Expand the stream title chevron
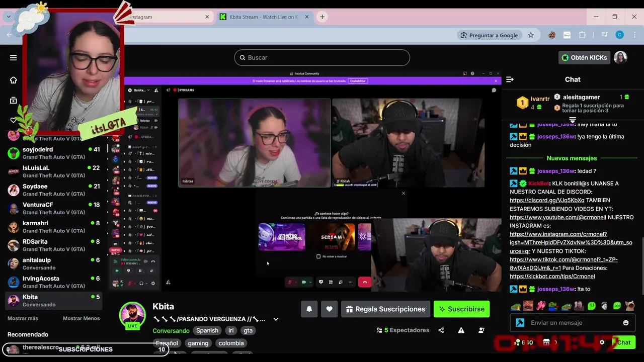 pyautogui.click(x=276, y=319)
